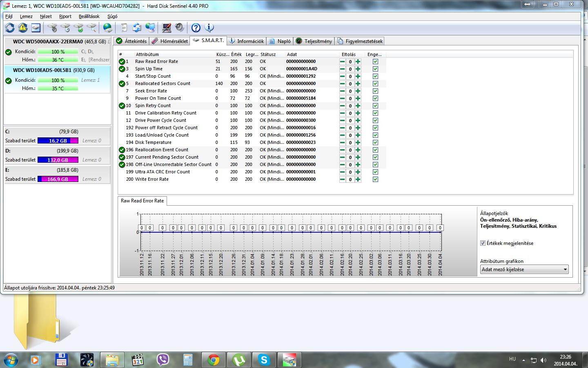Click the disk with gear test icon

click(x=52, y=28)
